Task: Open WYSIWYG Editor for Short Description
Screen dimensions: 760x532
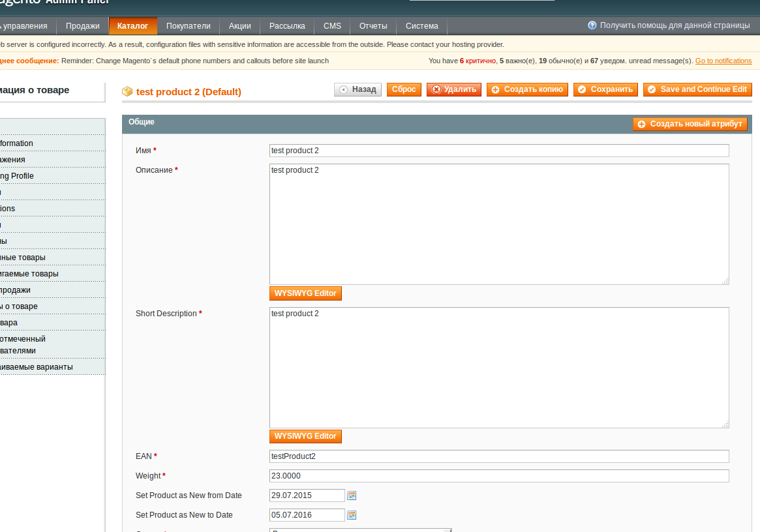Action: tap(305, 436)
